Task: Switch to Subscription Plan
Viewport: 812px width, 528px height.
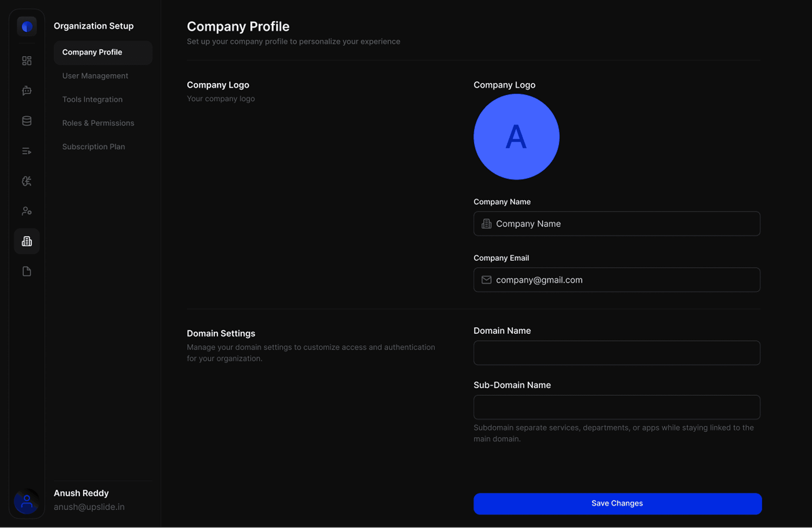Action: click(x=93, y=147)
